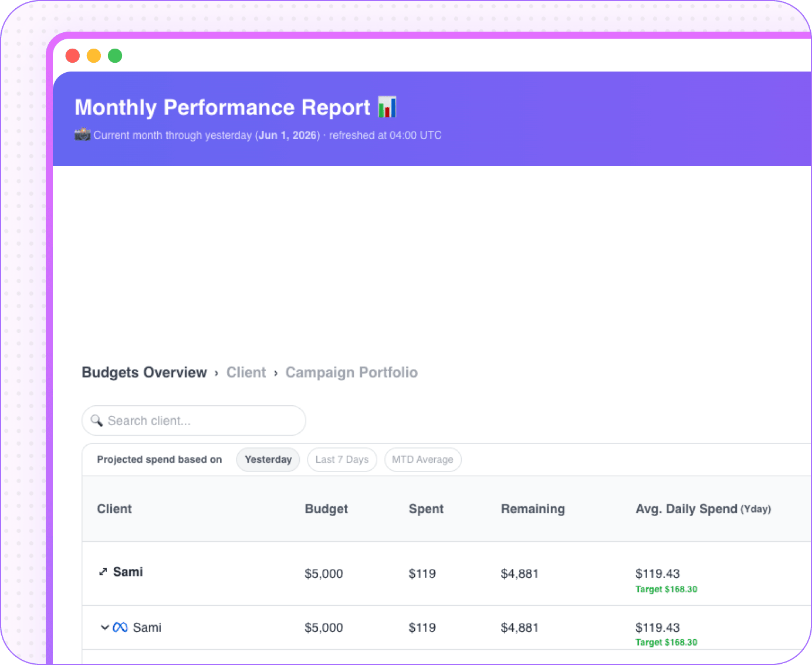Click the $119 spent in Meta Sami row
The width and height of the screenshot is (812, 665).
[422, 627]
